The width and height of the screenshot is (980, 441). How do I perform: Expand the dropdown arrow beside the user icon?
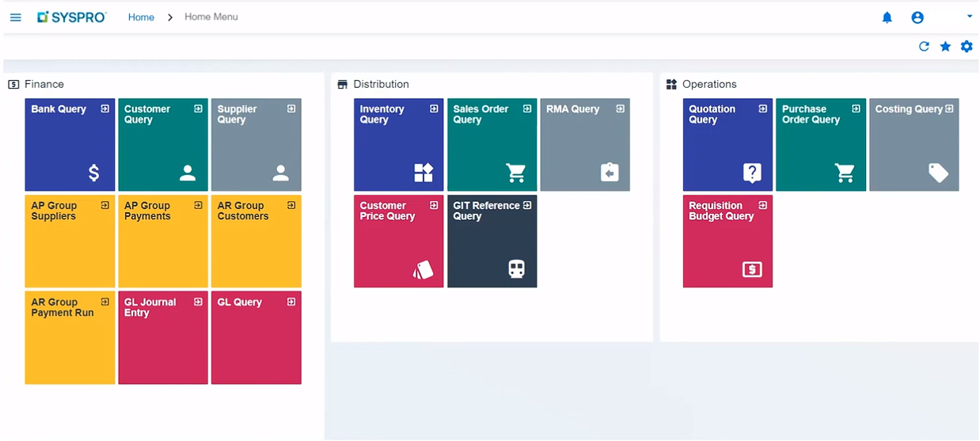click(970, 17)
